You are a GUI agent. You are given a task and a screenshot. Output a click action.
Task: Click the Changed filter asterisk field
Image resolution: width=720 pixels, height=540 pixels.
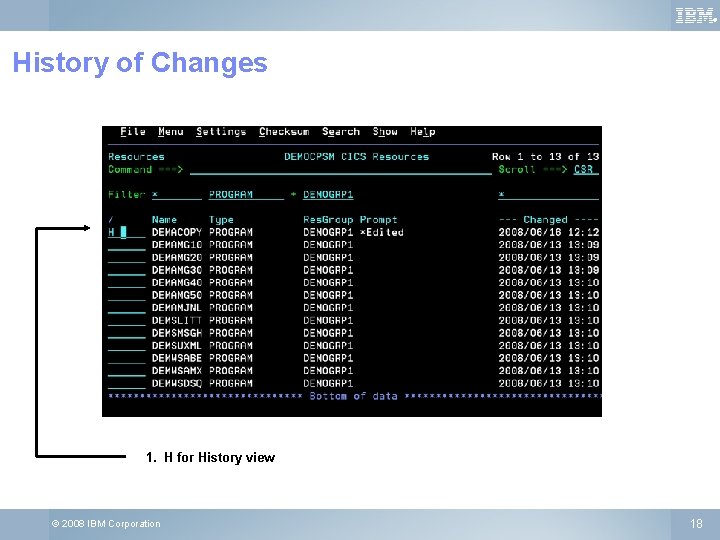tap(548, 195)
